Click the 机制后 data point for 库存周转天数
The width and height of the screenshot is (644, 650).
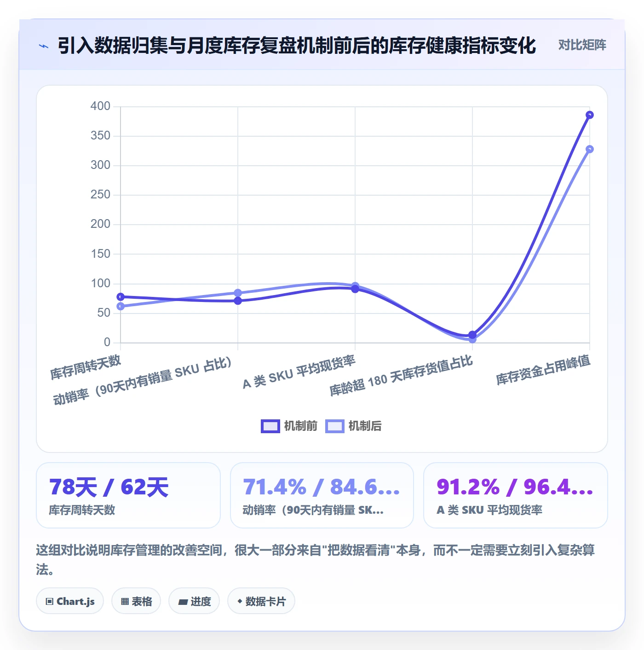pyautogui.click(x=121, y=307)
